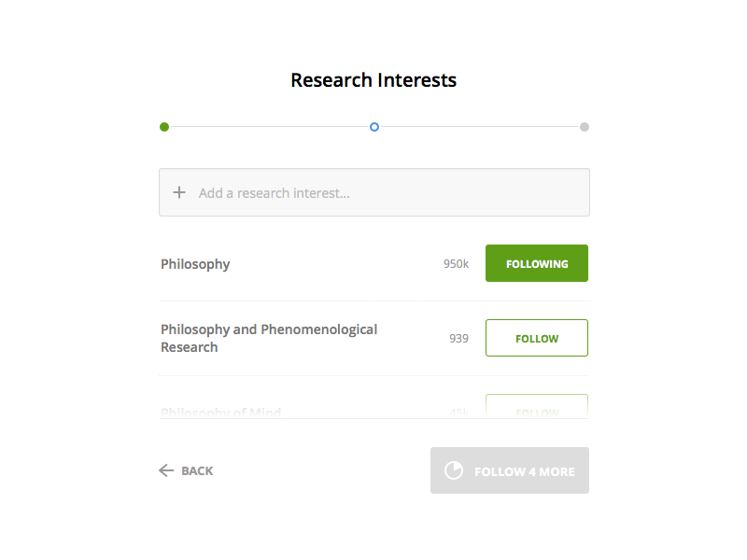Follow the faded Philosophy of Mind topic
The height and width of the screenshot is (560, 747).
[537, 408]
